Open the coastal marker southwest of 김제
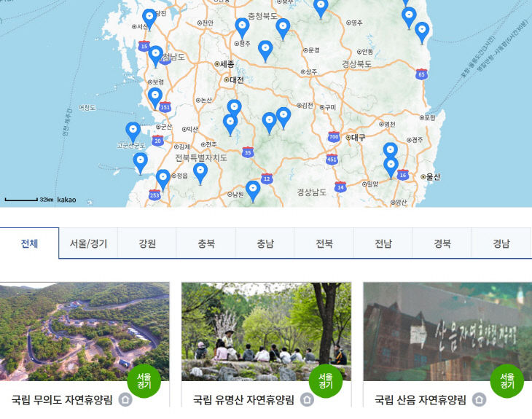Screen dimensions: 532x419 click(x=141, y=162)
